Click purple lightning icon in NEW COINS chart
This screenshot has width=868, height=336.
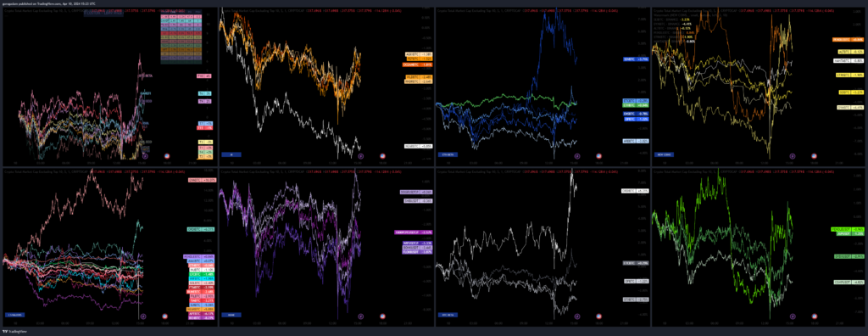click(x=792, y=156)
